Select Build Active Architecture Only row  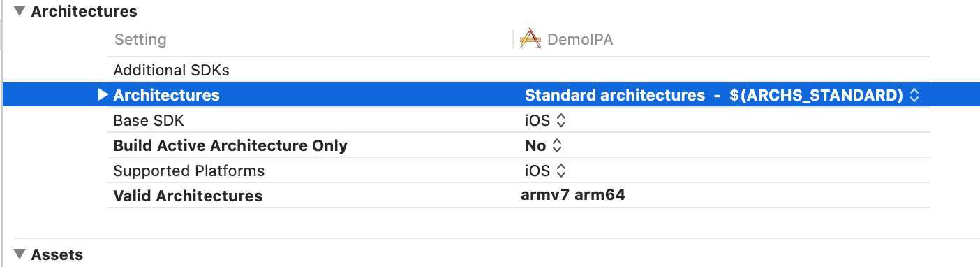pyautogui.click(x=519, y=145)
